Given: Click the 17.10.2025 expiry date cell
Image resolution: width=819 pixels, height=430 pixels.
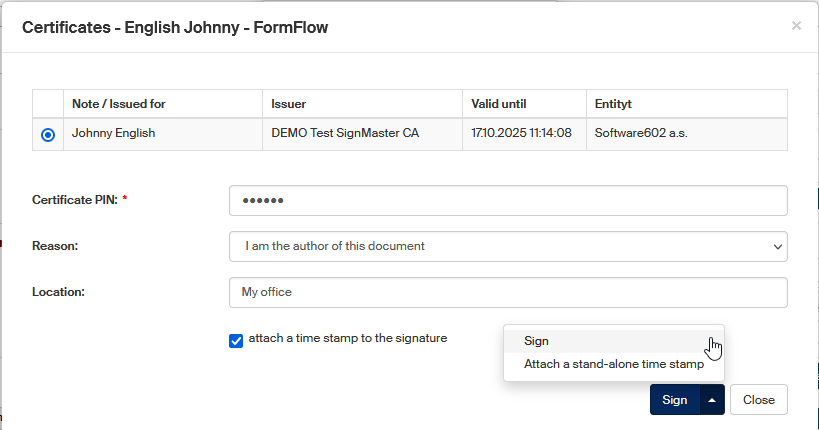Looking at the screenshot, I should pyautogui.click(x=521, y=133).
